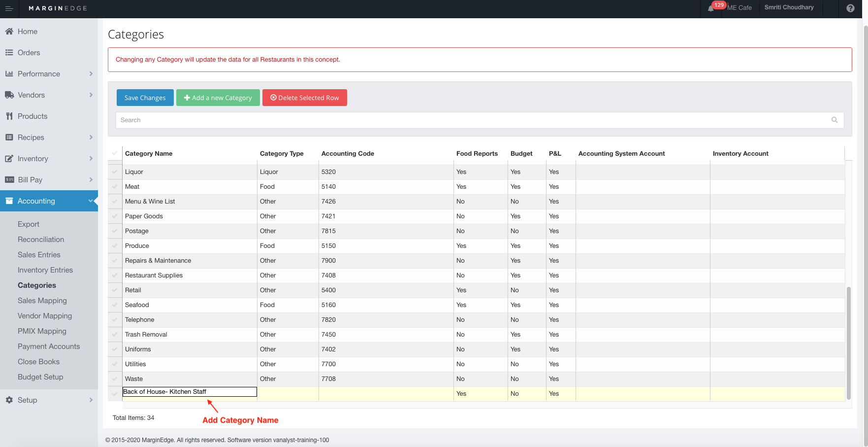
Task: Click the Vendors truck icon
Action: pyautogui.click(x=9, y=95)
